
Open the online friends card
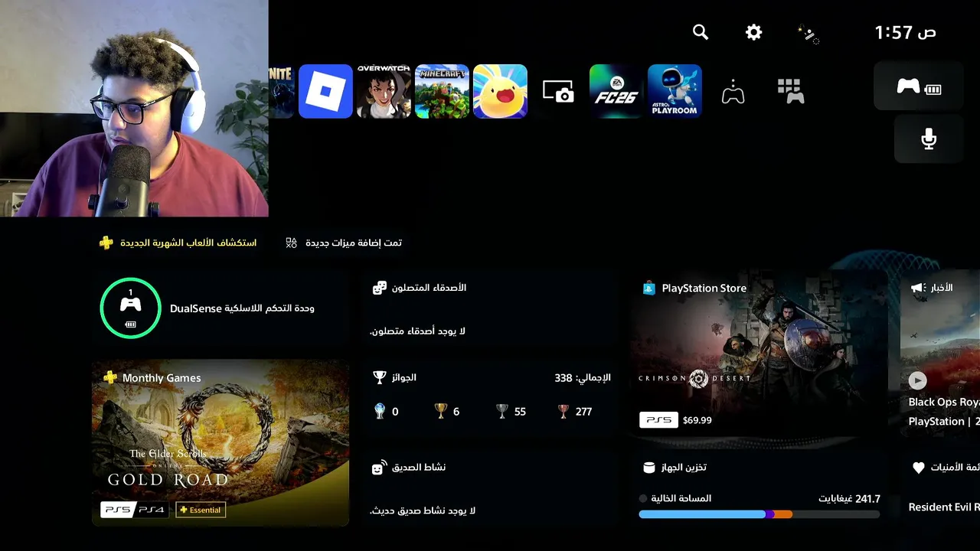(490, 308)
